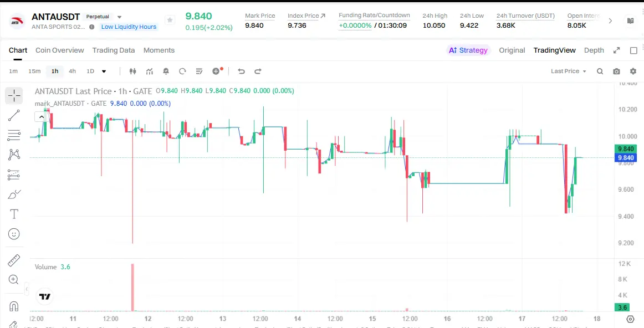Screen dimensions: 644x328
Task: Open time axis settings gear
Action: [631, 319]
